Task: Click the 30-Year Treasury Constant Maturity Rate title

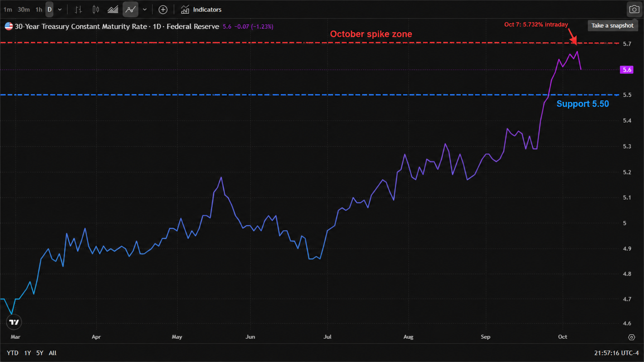Action: point(80,26)
